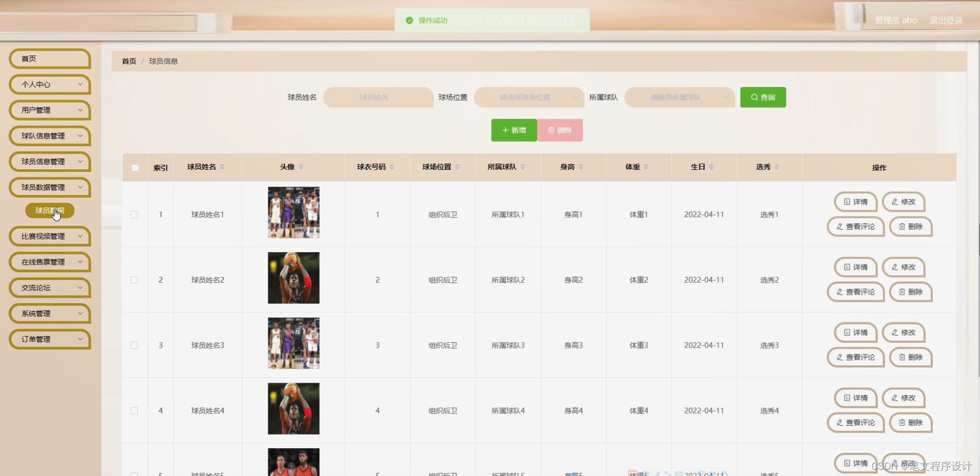Check the checkbox for 球员姓名3 row
Viewport: 980px width, 476px height.
coord(135,345)
